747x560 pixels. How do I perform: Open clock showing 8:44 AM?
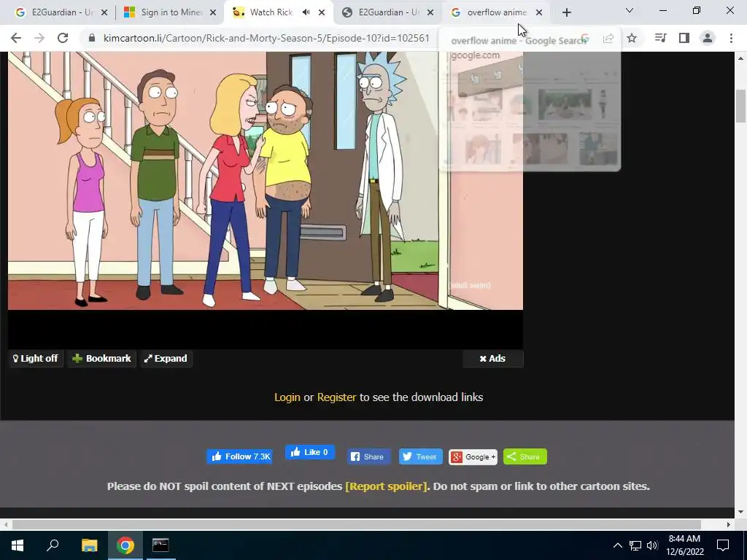tap(684, 545)
